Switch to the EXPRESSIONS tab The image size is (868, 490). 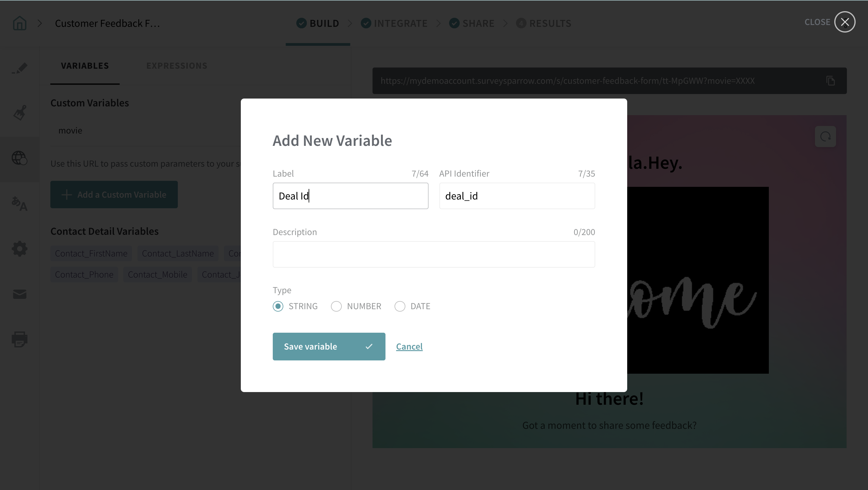point(177,66)
